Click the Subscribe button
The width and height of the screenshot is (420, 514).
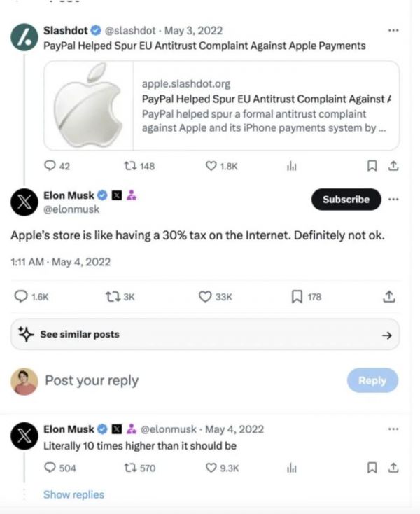point(346,200)
